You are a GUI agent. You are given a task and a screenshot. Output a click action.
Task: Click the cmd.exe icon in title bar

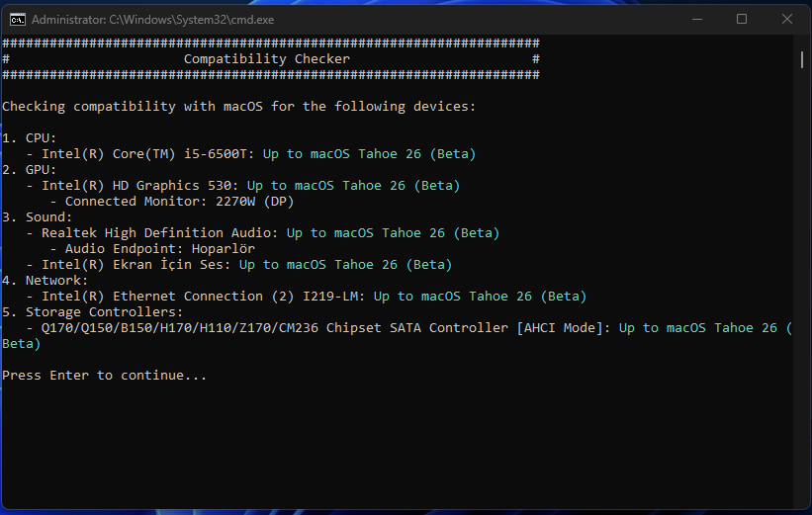tap(17, 19)
